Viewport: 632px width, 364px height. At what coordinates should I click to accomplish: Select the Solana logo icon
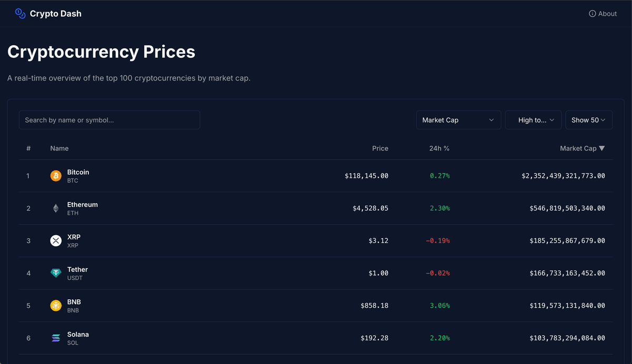[x=56, y=338]
